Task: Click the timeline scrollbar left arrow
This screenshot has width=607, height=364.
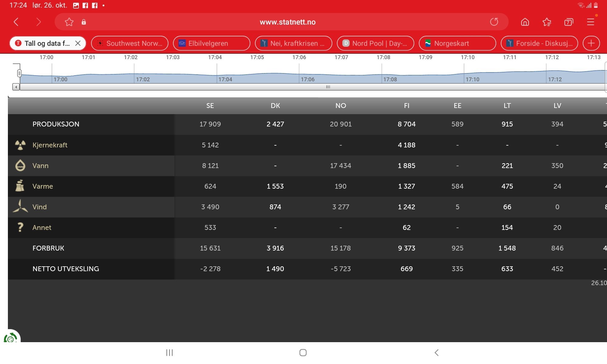Action: [x=16, y=87]
